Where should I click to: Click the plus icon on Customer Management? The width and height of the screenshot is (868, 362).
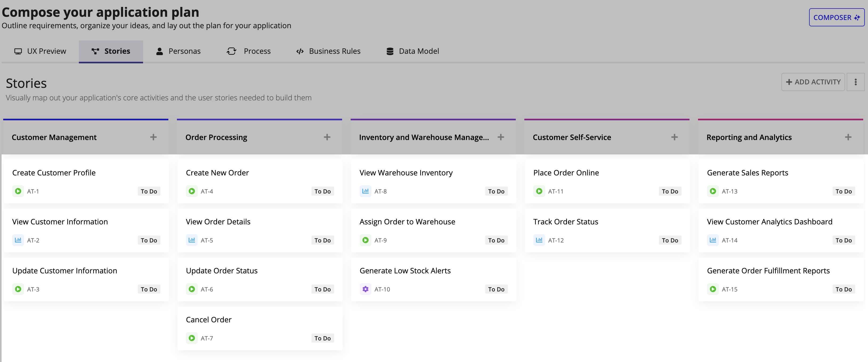click(153, 137)
